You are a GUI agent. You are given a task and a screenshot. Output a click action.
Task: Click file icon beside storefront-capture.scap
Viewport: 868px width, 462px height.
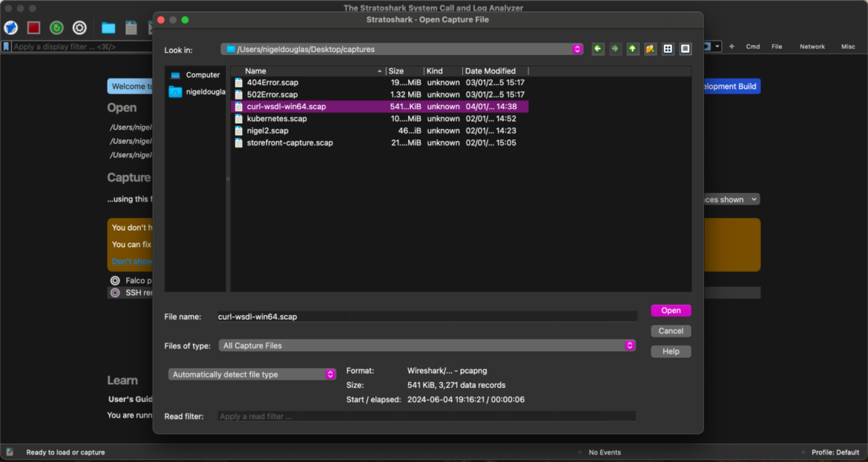[x=239, y=142]
